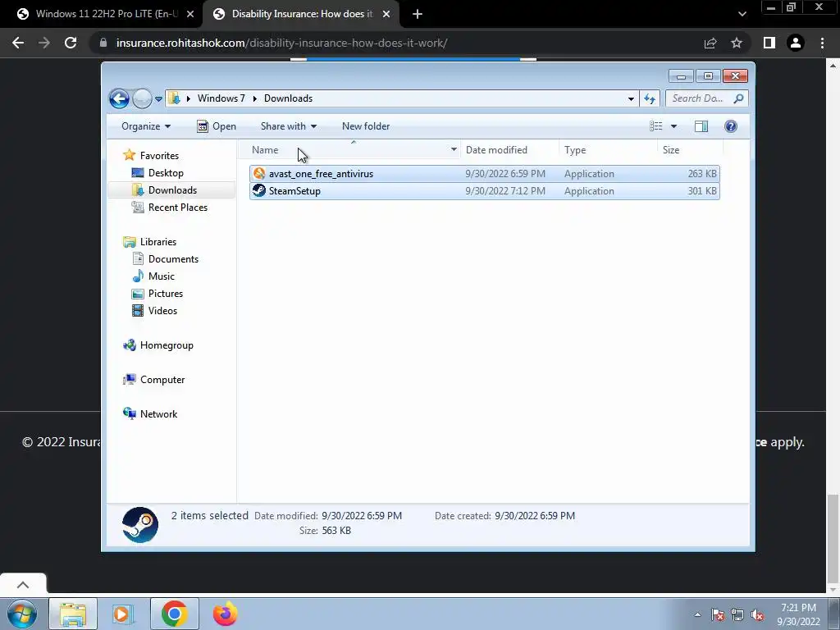Open Network in the navigation pane
840x630 pixels.
(158, 414)
